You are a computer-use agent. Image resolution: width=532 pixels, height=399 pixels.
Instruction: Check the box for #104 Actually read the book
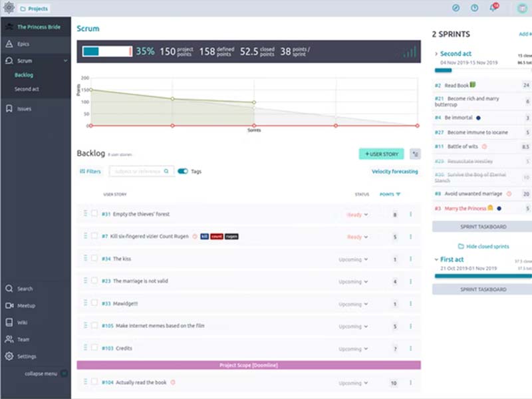point(94,382)
